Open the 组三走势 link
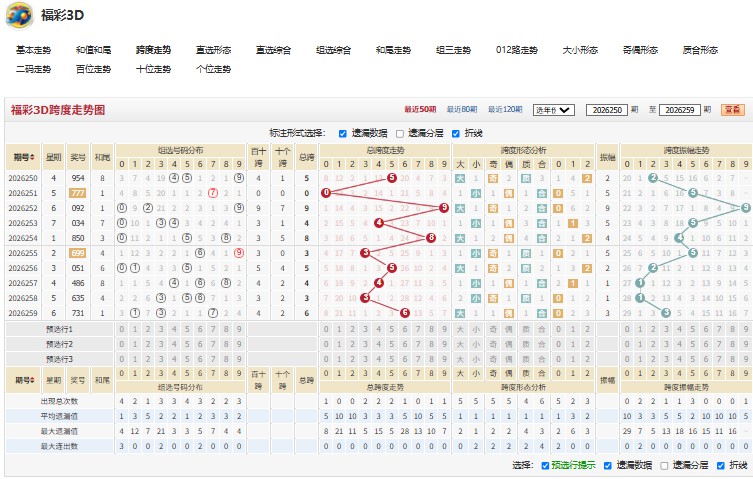Image resolution: width=753 pixels, height=479 pixels. point(453,50)
